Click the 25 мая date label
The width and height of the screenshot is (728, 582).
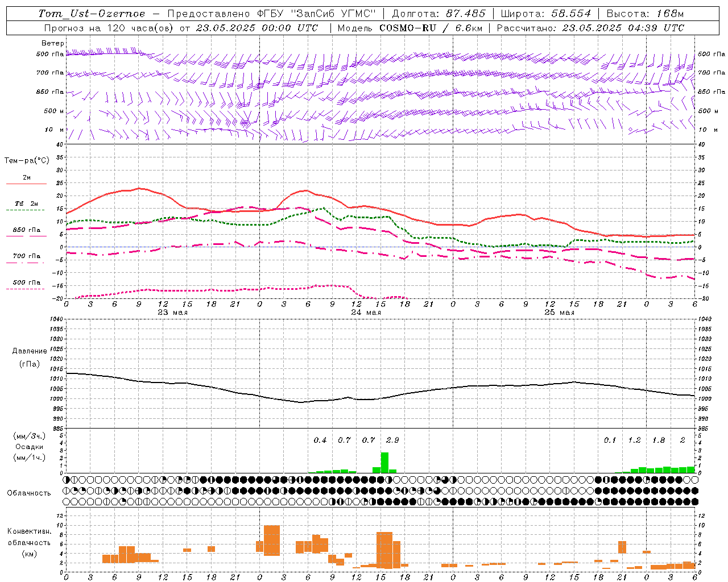(x=559, y=312)
